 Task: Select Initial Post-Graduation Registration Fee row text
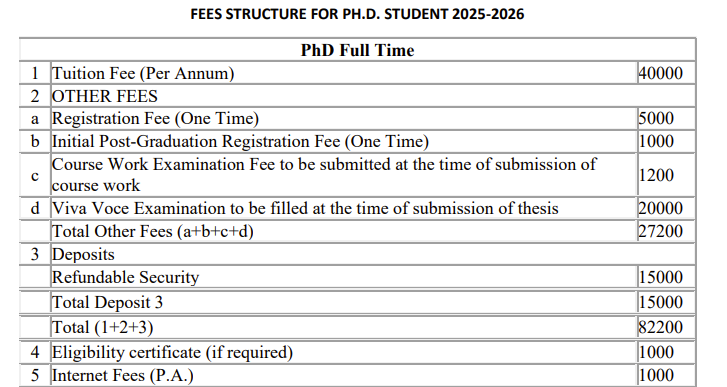point(241,141)
